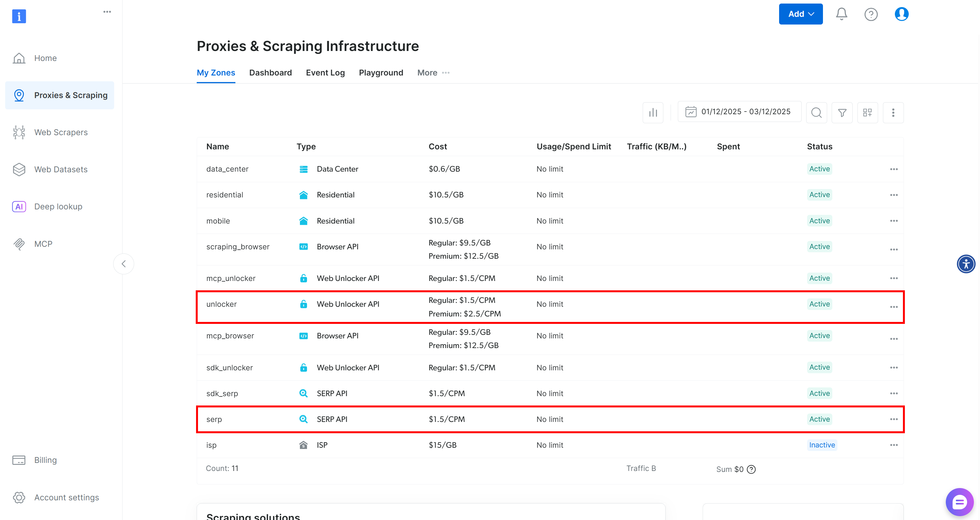Open the notifications bell
This screenshot has width=980, height=520.
click(x=841, y=14)
